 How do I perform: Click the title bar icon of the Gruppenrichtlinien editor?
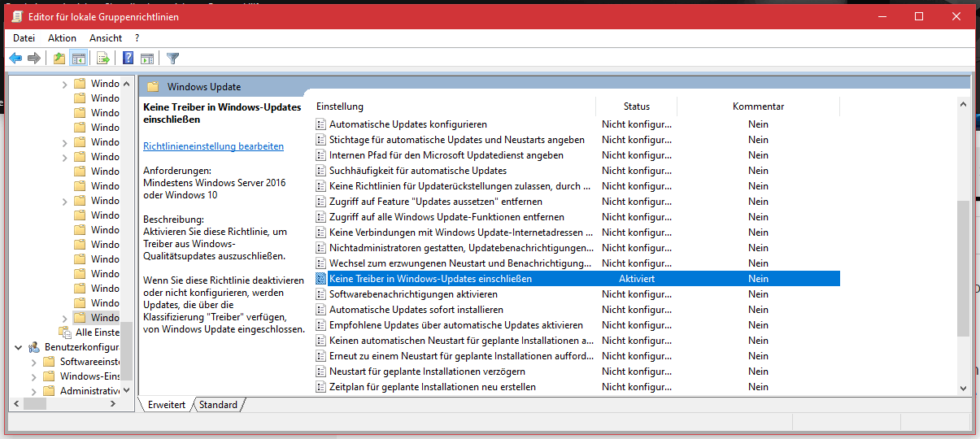coord(16,16)
